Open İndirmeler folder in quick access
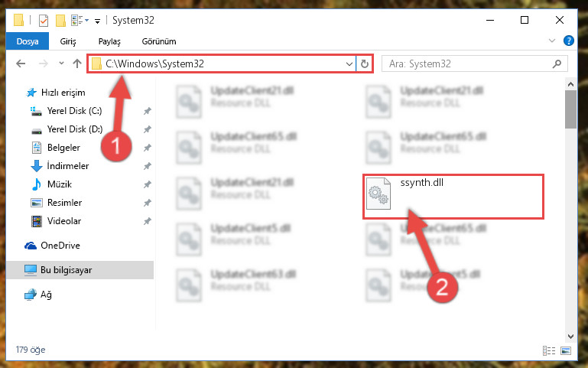Viewport: 588px width, 368px height. [68, 166]
